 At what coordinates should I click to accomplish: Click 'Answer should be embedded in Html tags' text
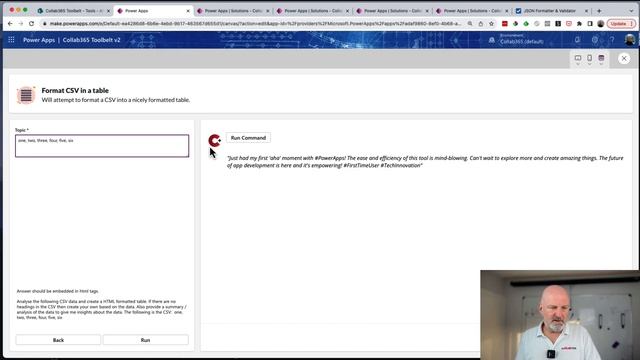58,291
